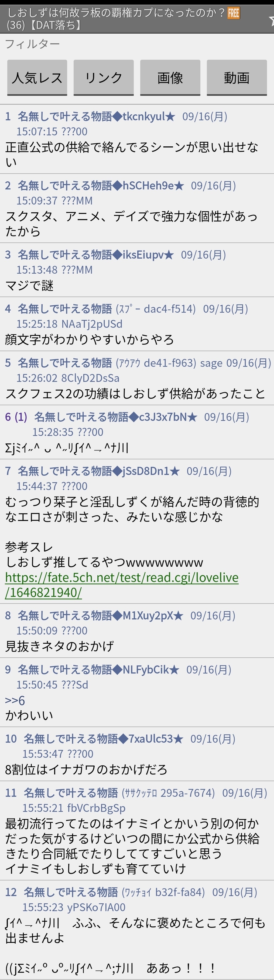Open poster name 7xaUlc53 on post 10
Viewport: 274px width, 980px height.
coord(104,739)
